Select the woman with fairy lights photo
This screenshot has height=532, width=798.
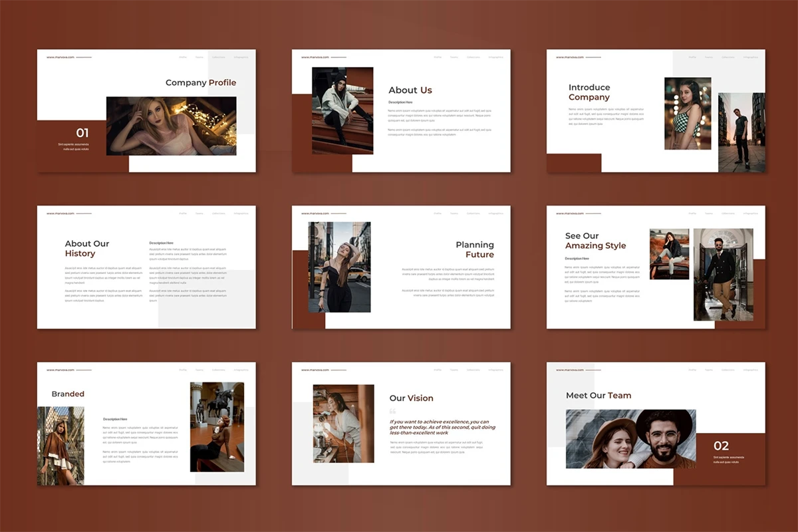(171, 126)
